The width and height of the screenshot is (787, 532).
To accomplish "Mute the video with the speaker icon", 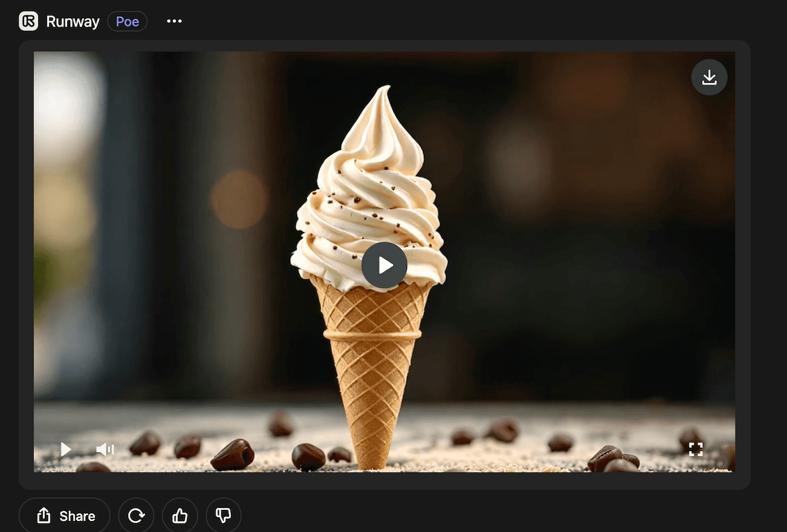I will [105, 449].
